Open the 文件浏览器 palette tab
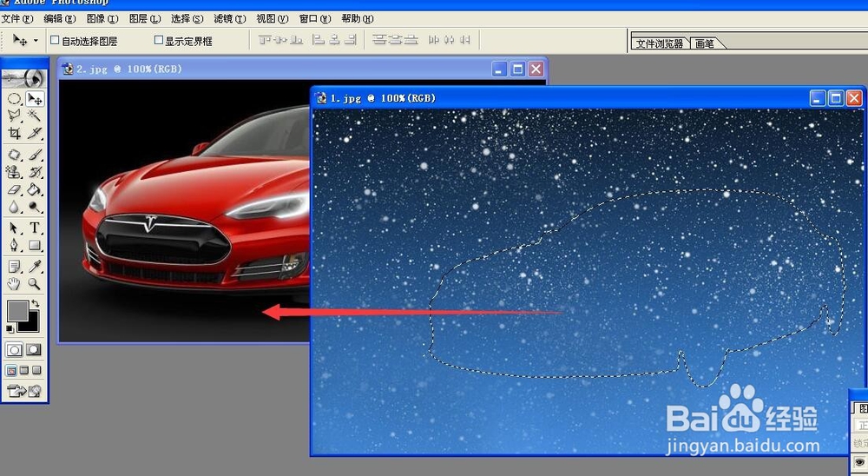This screenshot has height=476, width=868. pos(660,43)
